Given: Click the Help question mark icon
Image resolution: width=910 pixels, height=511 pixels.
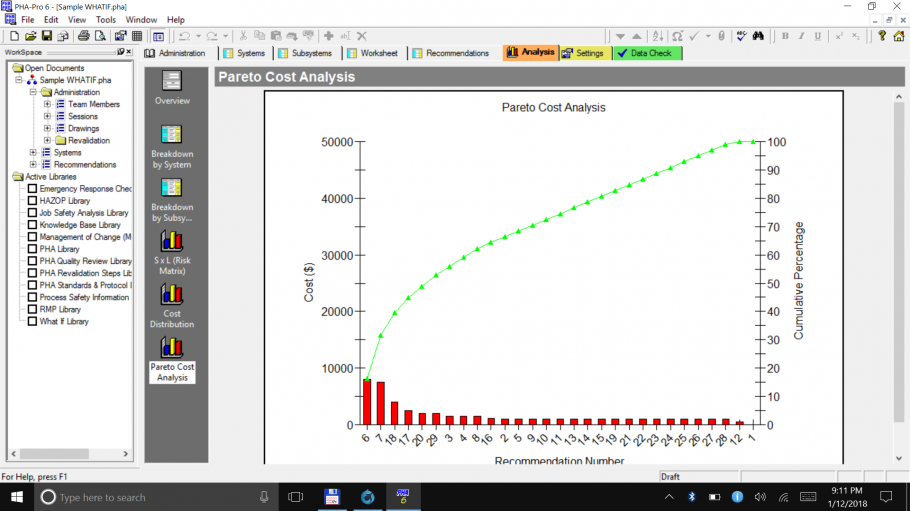Looking at the screenshot, I should pyautogui.click(x=882, y=36).
